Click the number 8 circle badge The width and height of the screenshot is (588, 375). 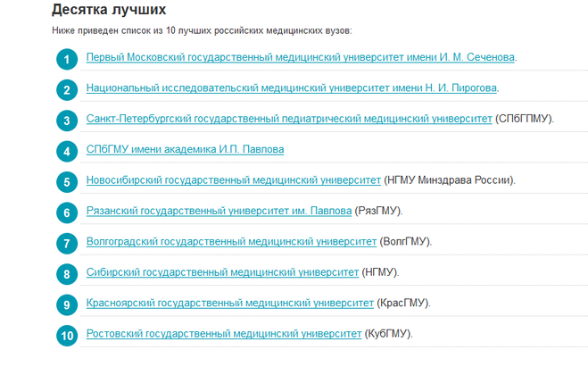[66, 274]
